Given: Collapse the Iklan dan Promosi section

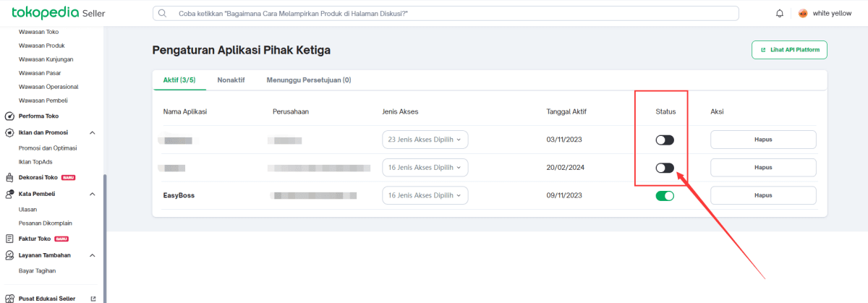Looking at the screenshot, I should click(93, 132).
